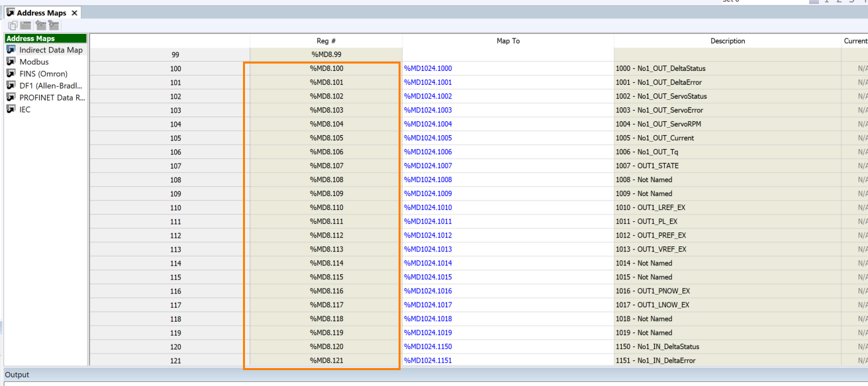868x386 pixels.
Task: Select row number 107 header
Action: [175, 166]
